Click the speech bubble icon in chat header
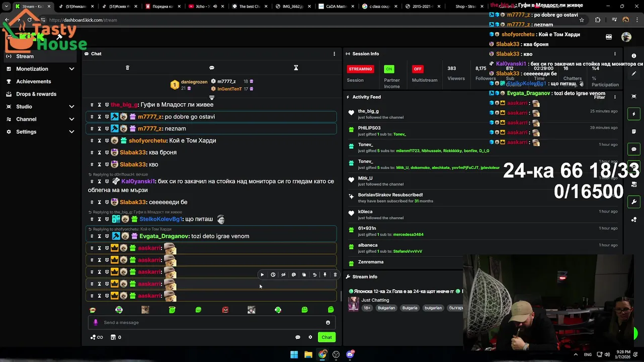This screenshot has height=362, width=644. coord(212,68)
